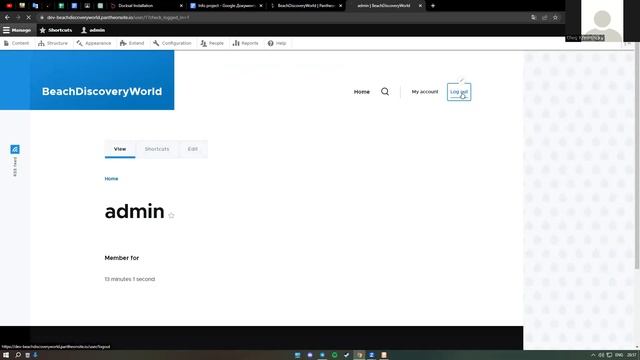Image resolution: width=640 pixels, height=360 pixels.
Task: Open the People admin menu
Action: [212, 43]
